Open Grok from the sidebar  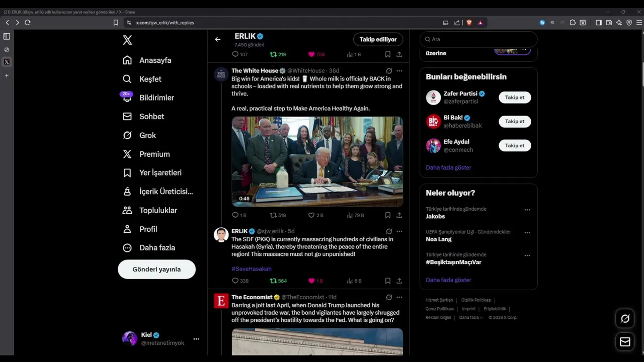pos(139,135)
